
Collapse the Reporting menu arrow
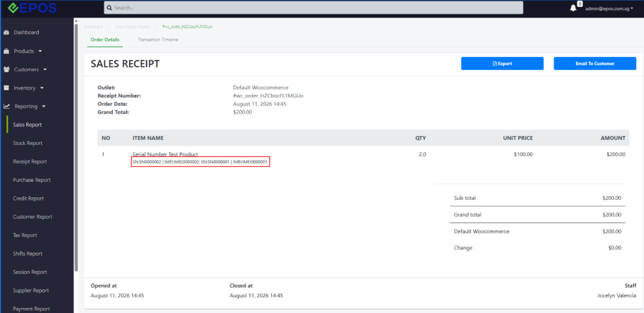[44, 107]
